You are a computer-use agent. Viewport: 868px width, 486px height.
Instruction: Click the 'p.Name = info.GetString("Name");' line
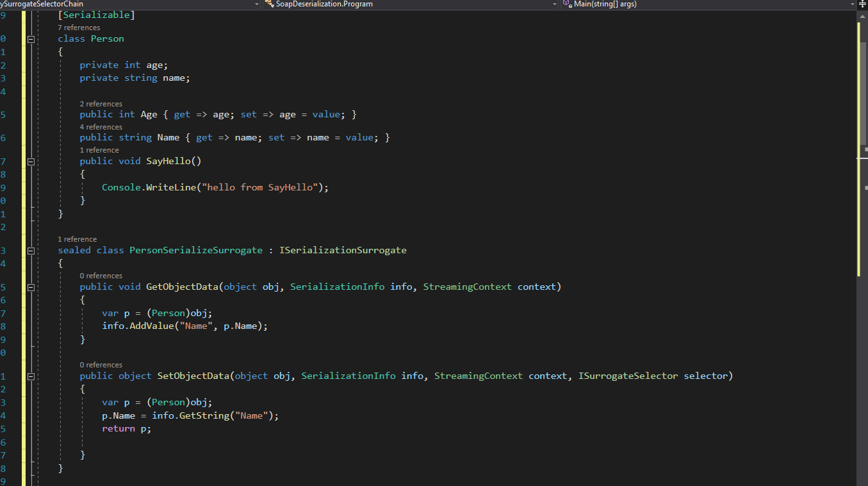190,415
